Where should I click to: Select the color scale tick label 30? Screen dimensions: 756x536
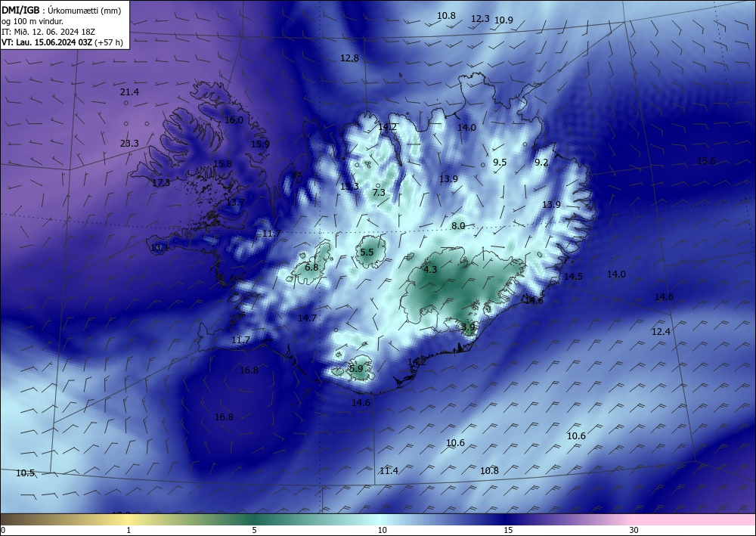(x=634, y=530)
